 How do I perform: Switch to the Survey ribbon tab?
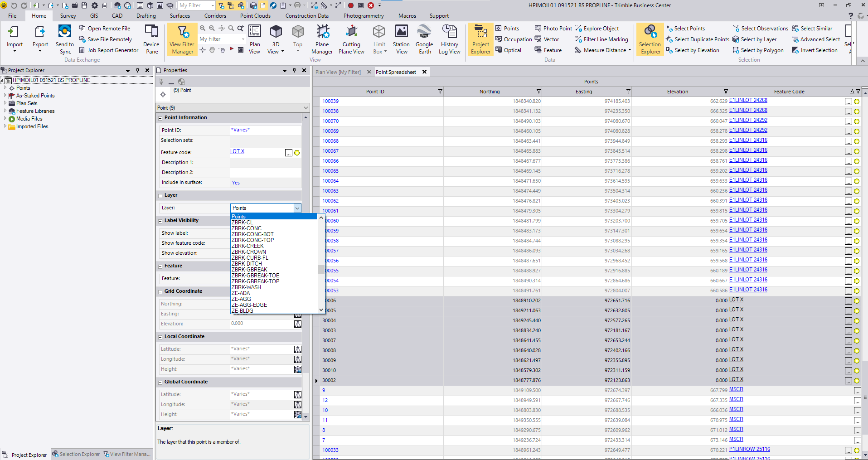(68, 15)
